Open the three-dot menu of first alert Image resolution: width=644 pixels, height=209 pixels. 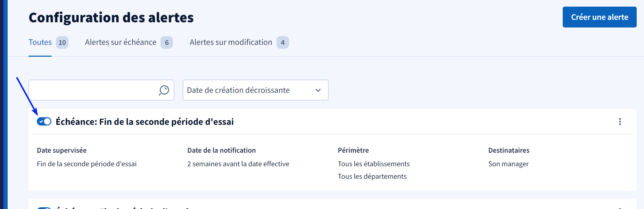[x=620, y=121]
